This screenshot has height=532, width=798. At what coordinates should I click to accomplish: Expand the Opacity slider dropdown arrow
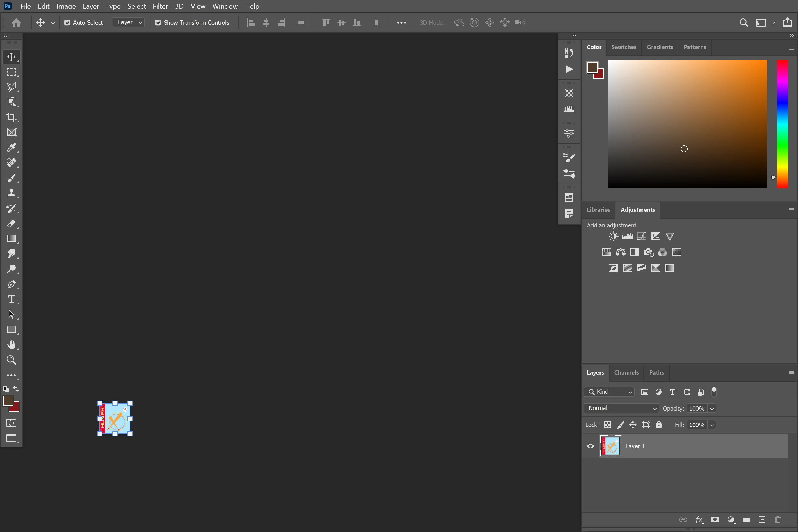pyautogui.click(x=712, y=409)
